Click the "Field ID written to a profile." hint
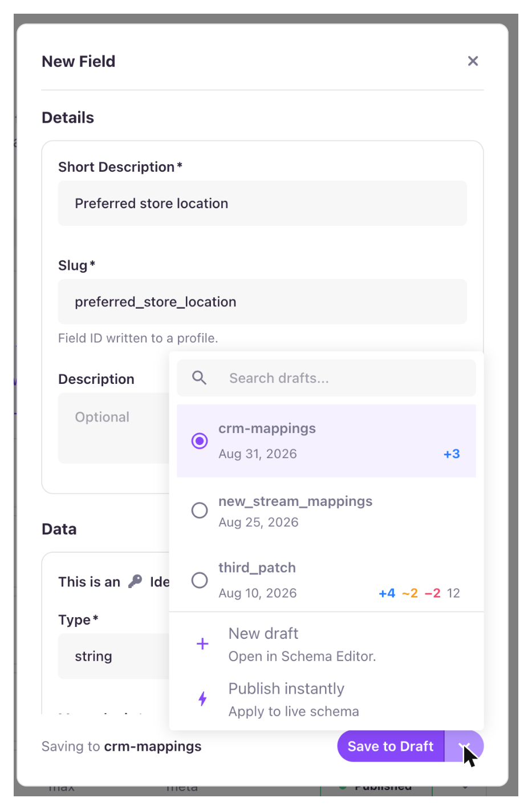 coord(138,338)
